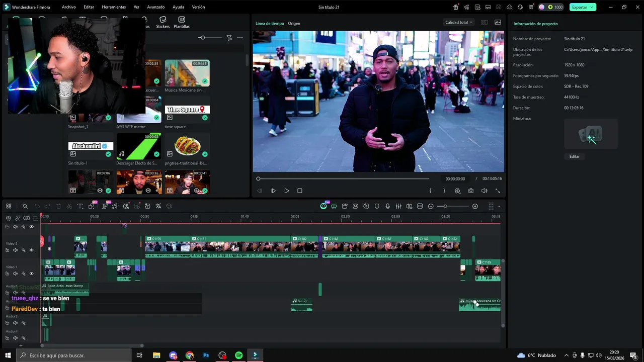This screenshot has width=644, height=362.
Task: Mute the Video 1 track audio
Action: click(15, 274)
